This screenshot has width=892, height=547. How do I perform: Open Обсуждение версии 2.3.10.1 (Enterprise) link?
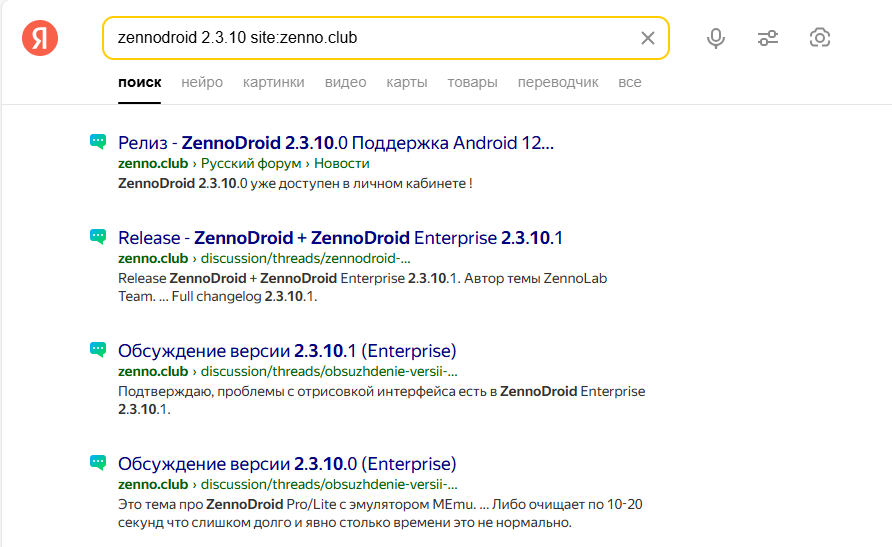pyautogui.click(x=287, y=351)
